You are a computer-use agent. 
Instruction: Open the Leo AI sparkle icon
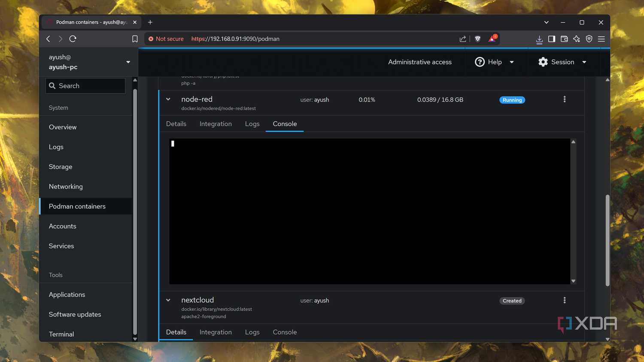click(577, 39)
